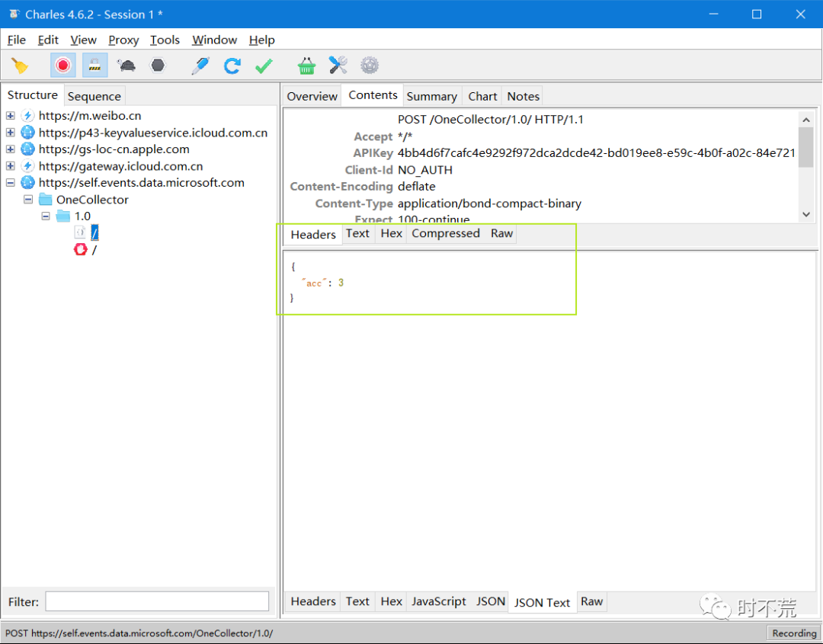Image resolution: width=823 pixels, height=644 pixels.
Task: Expand the p43-keyvalueservice.icloud.com.cn node
Action: 11,133
